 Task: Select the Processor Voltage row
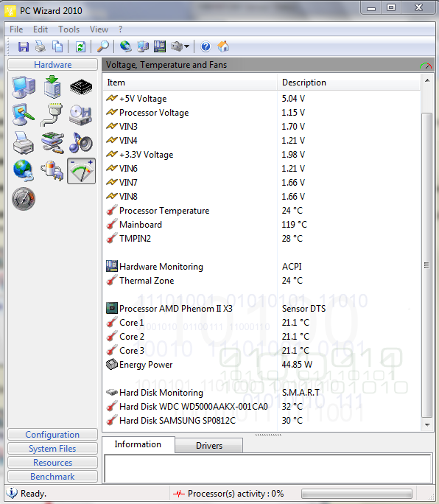tap(261, 113)
